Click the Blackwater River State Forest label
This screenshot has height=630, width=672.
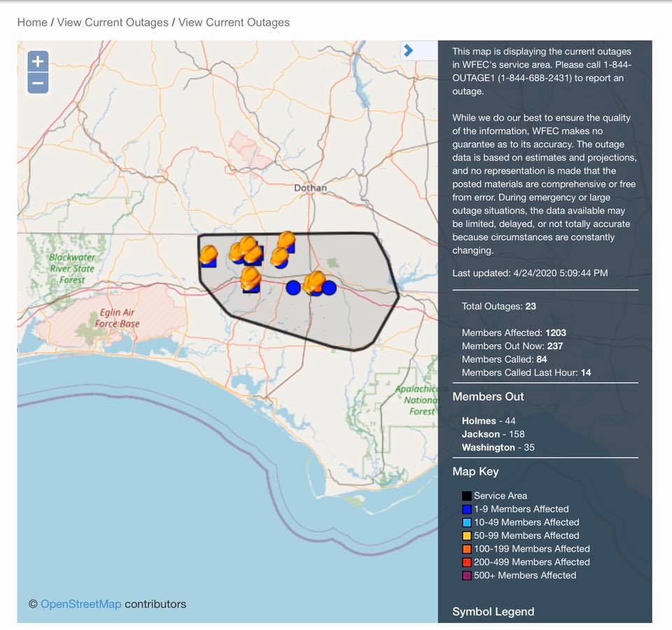72,269
